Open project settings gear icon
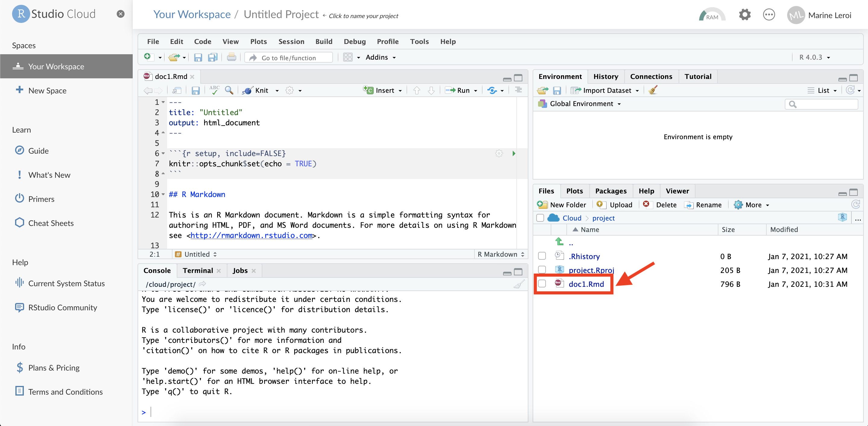The height and width of the screenshot is (426, 868). click(x=745, y=15)
